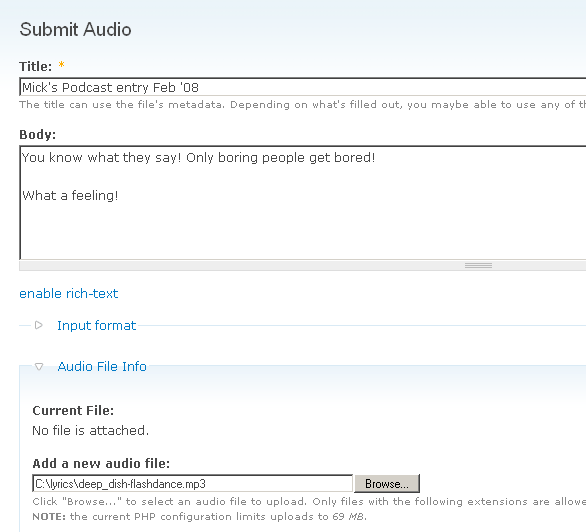The height and width of the screenshot is (532, 586).
Task: Click the Browse... button
Action: [387, 484]
